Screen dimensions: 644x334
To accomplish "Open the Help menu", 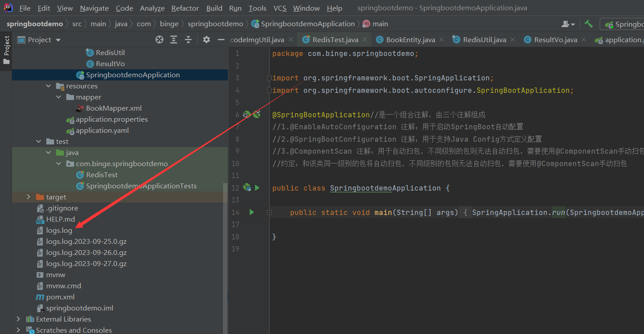I will [334, 8].
